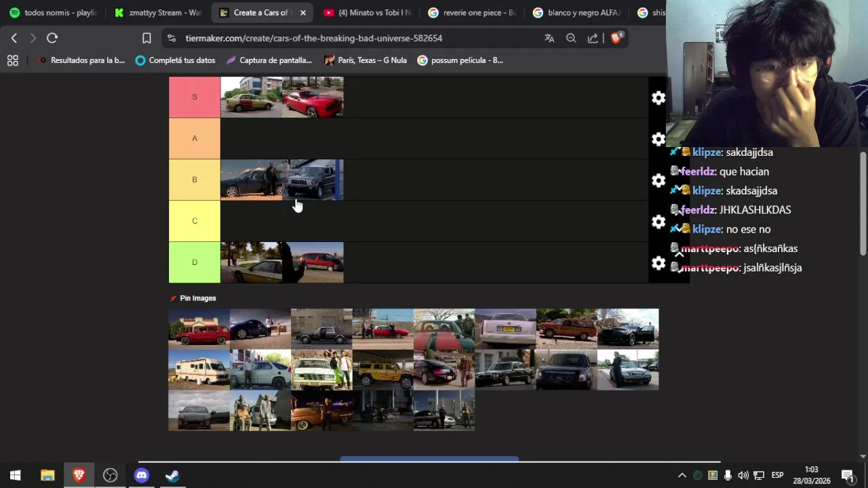Select wheelchair men with white car thumbnail
This screenshot has width=868, height=488.
pyautogui.click(x=260, y=410)
